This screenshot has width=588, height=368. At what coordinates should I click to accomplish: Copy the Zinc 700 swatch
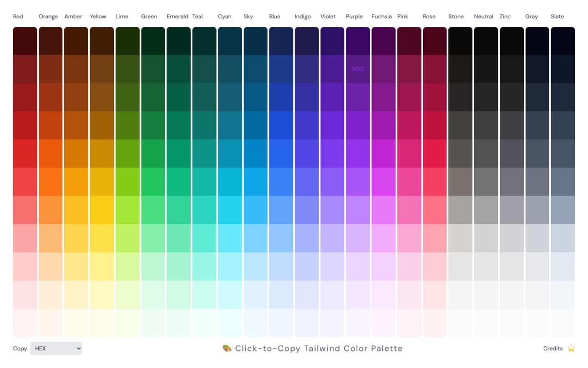point(511,125)
